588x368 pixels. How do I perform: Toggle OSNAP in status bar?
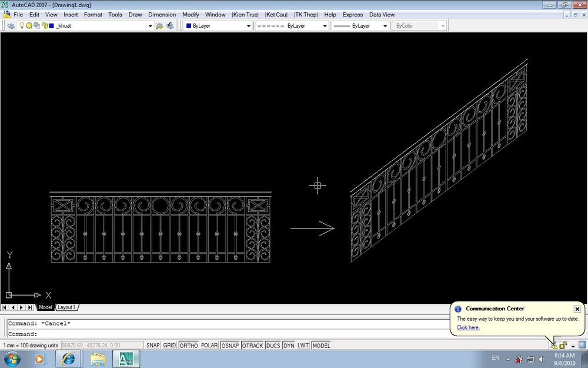click(230, 346)
